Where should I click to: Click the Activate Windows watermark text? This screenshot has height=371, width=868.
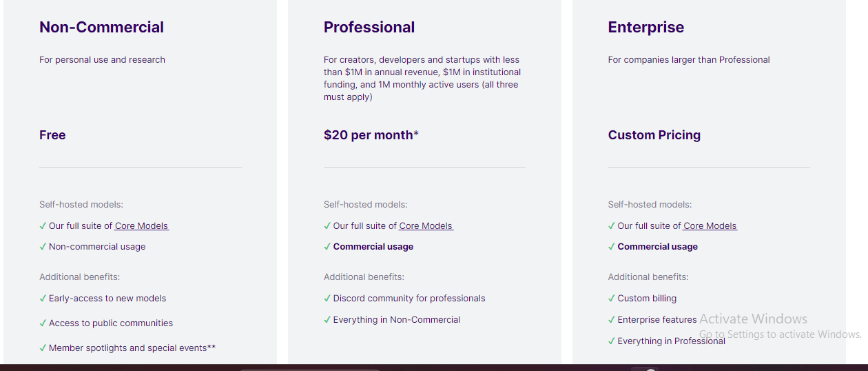pyautogui.click(x=753, y=319)
